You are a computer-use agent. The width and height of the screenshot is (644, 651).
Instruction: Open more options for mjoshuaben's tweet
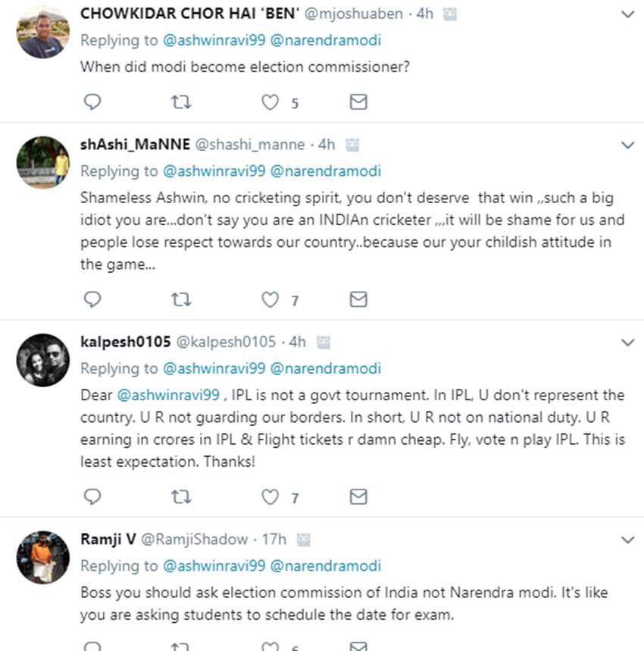(627, 14)
